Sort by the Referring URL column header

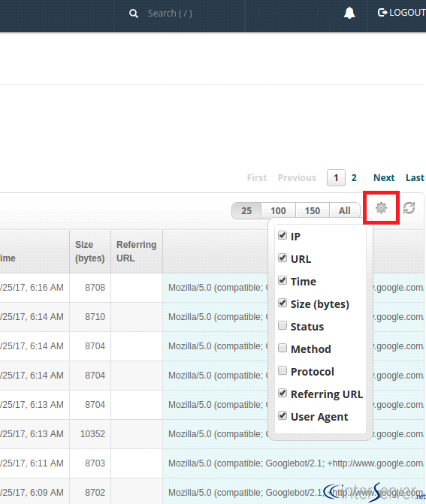tap(137, 252)
